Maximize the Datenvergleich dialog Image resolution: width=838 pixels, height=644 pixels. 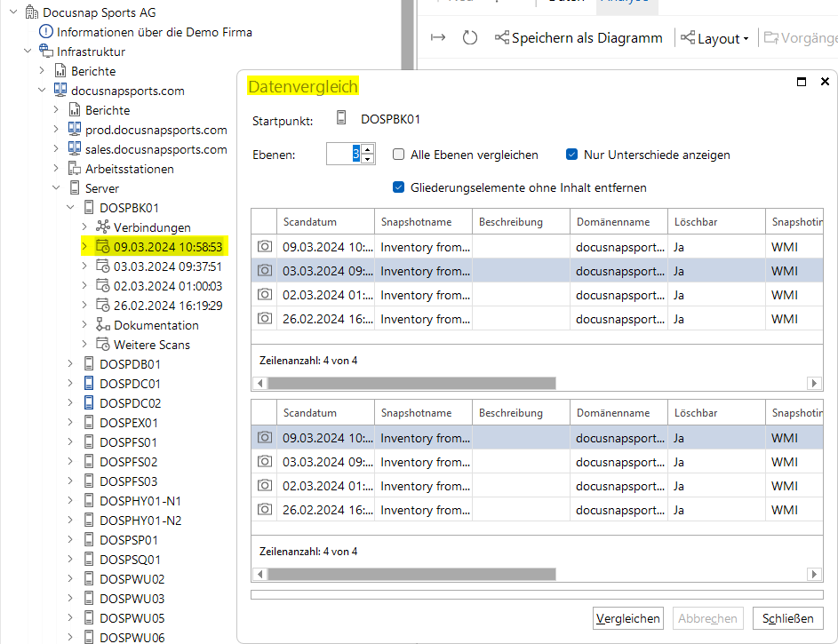click(x=802, y=82)
